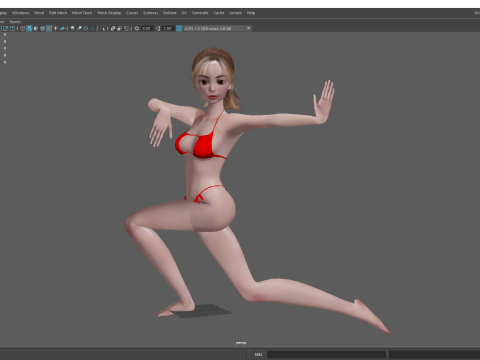This screenshot has width=480, height=360.
Task: Toggle use all lights icon
Action: click(x=55, y=28)
